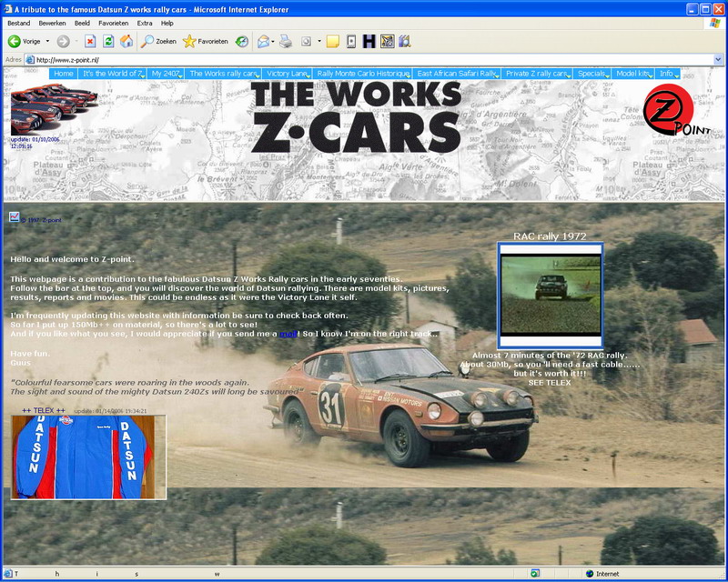728x582 pixels.
Task: Click the page icon beside the URL
Action: (30, 59)
